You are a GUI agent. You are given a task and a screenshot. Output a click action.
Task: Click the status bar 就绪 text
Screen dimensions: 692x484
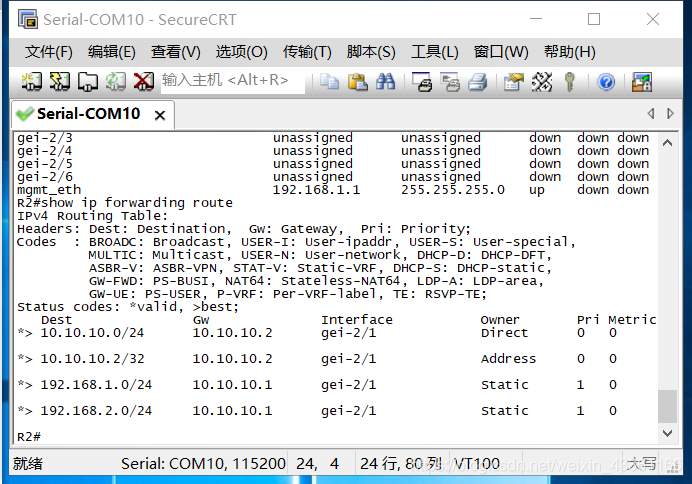(28, 464)
